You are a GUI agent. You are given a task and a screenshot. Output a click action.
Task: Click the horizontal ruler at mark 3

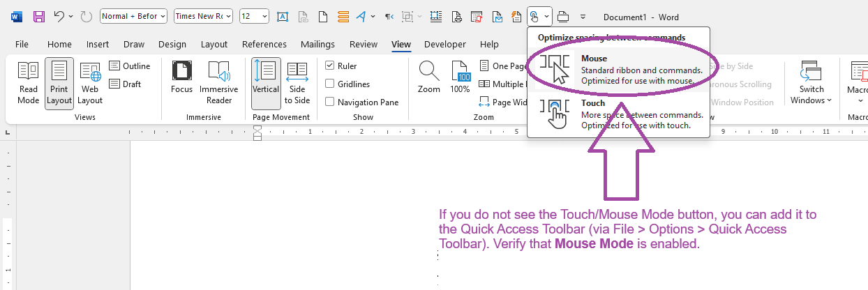pyautogui.click(x=412, y=131)
